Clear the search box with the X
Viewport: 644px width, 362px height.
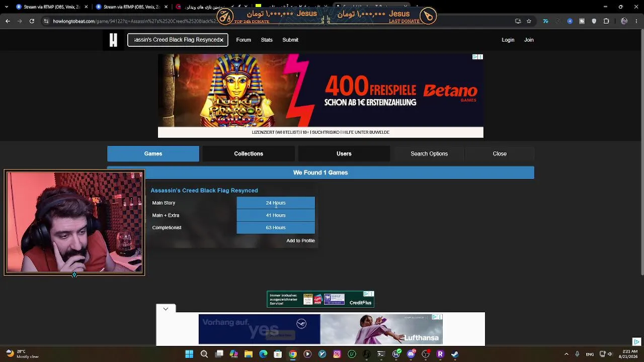click(221, 40)
